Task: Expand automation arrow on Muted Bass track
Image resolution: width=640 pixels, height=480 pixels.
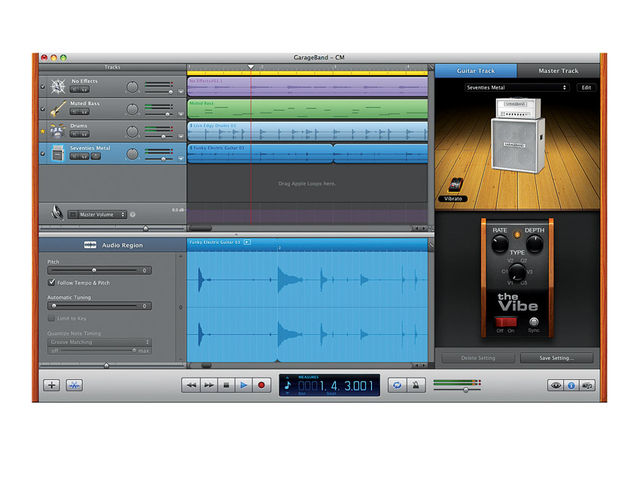Action: (181, 114)
